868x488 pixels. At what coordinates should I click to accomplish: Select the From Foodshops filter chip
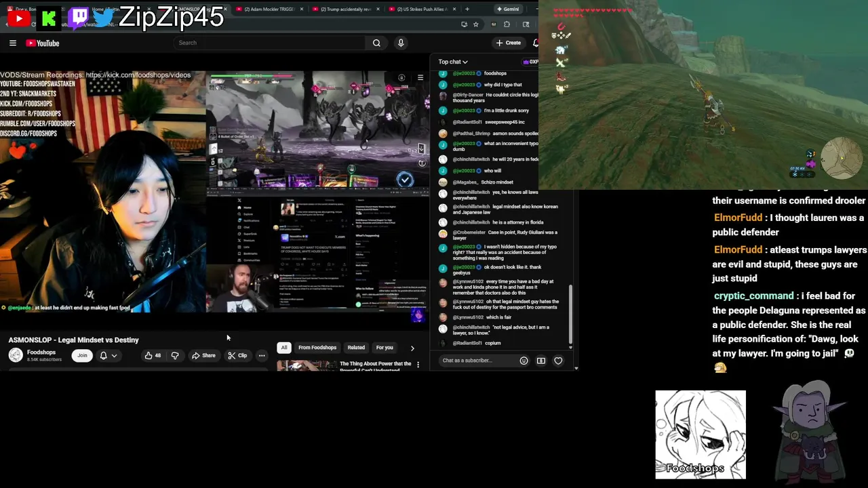[317, 348]
